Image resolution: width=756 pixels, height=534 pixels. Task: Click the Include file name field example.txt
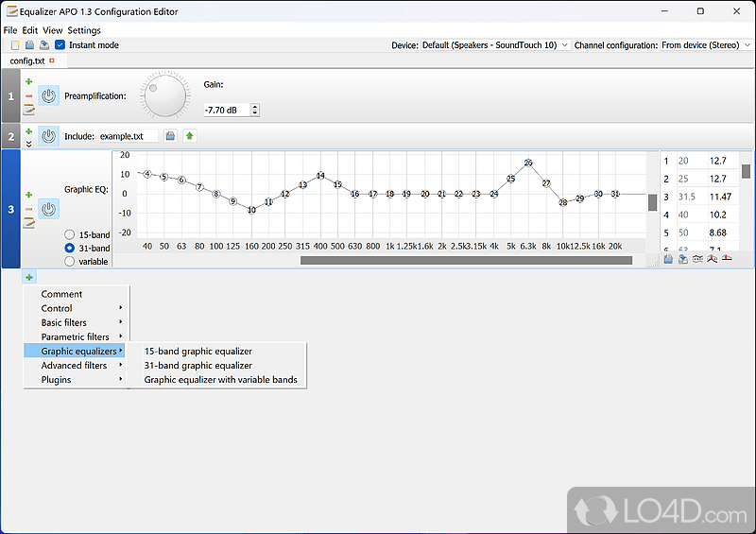[129, 136]
